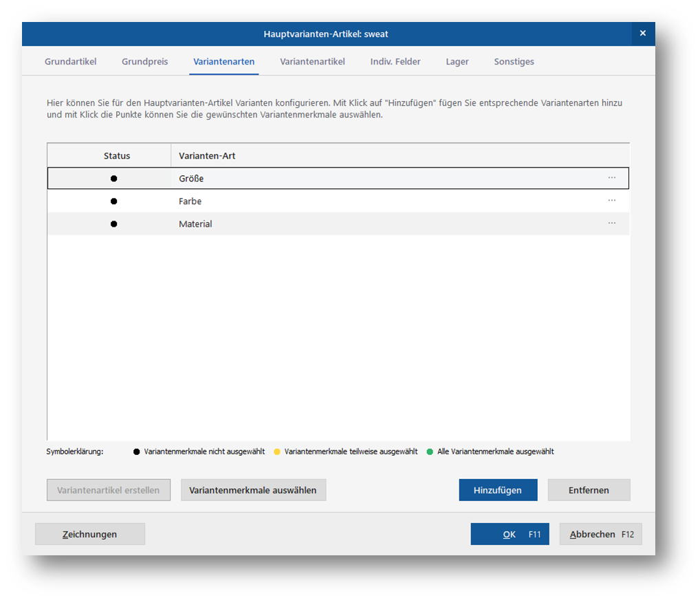Open Zeichnungen with the bottom-left button
Screen dimensions: 700x600
pyautogui.click(x=90, y=534)
